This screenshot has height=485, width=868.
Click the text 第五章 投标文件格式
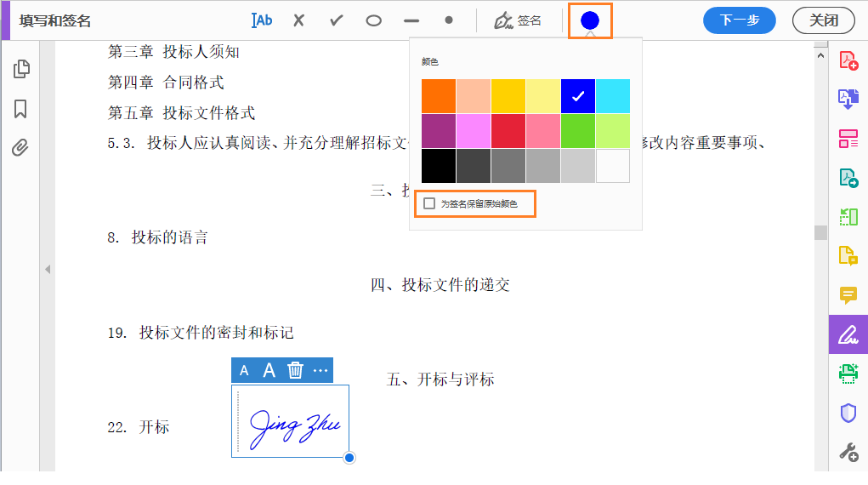pos(181,113)
